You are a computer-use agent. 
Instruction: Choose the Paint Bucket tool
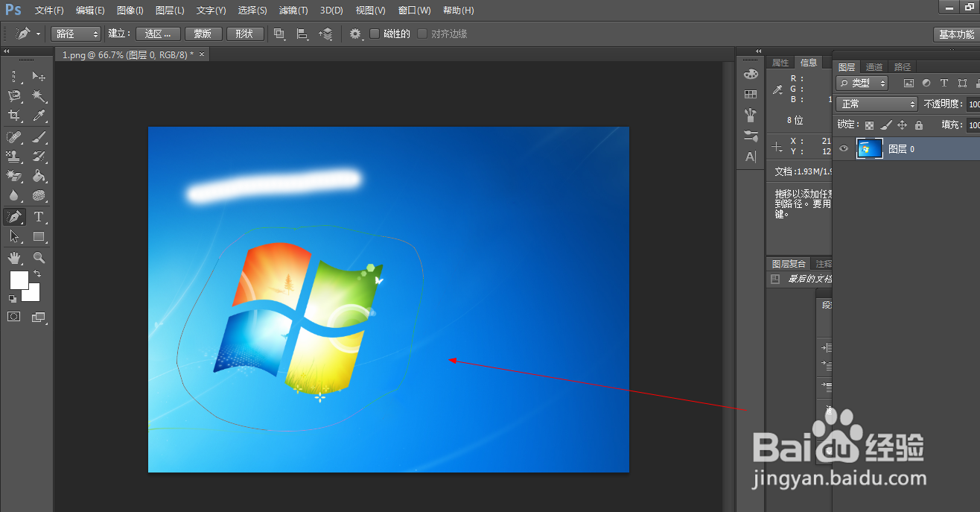pyautogui.click(x=39, y=176)
